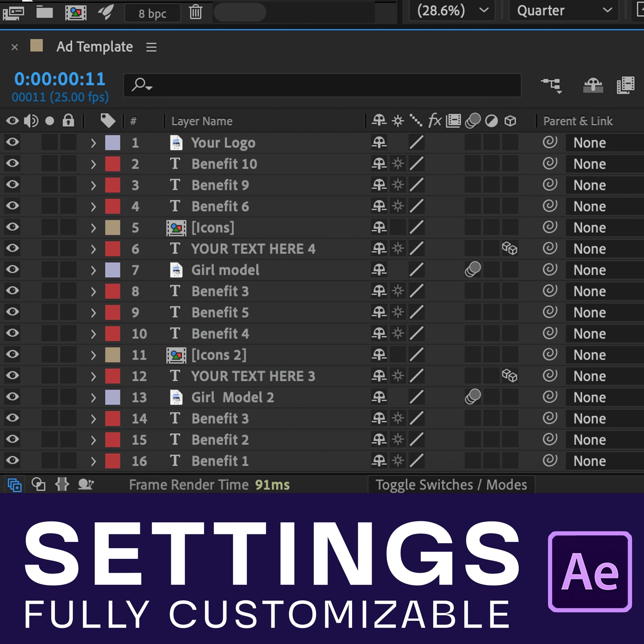Click Toggle Switches / Modes button
The height and width of the screenshot is (644, 644).
click(x=451, y=485)
